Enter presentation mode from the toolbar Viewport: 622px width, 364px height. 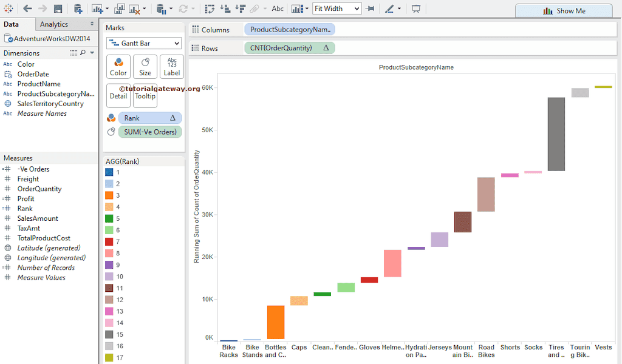[x=416, y=8]
